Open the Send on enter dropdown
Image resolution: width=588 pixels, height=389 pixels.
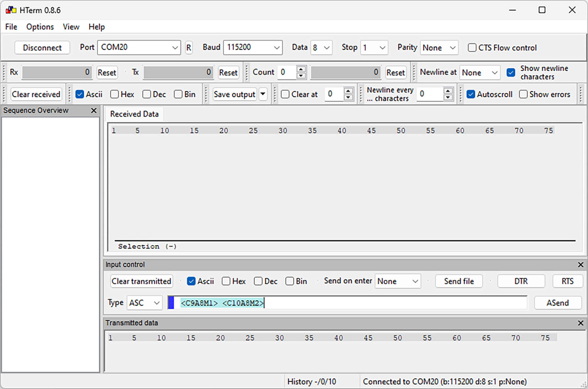click(398, 281)
